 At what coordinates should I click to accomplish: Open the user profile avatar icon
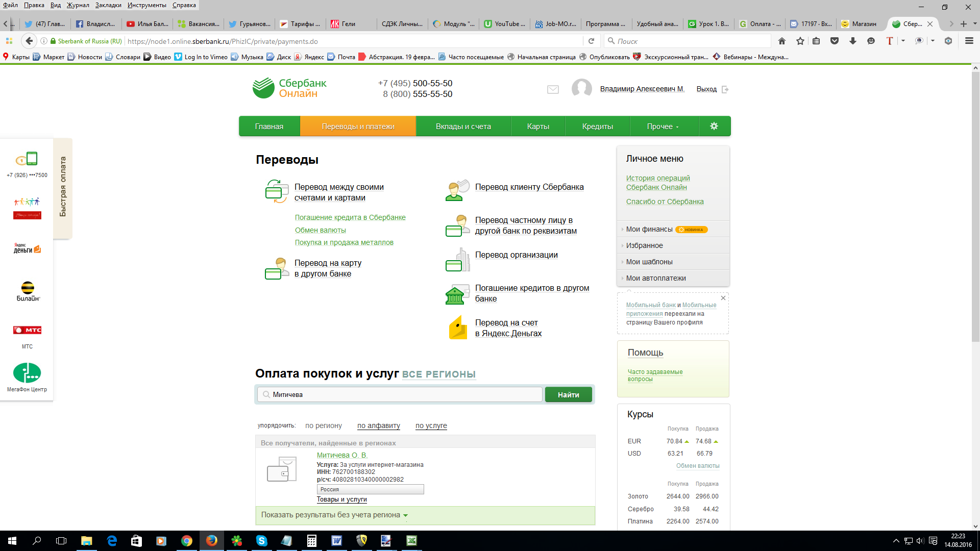coord(582,88)
